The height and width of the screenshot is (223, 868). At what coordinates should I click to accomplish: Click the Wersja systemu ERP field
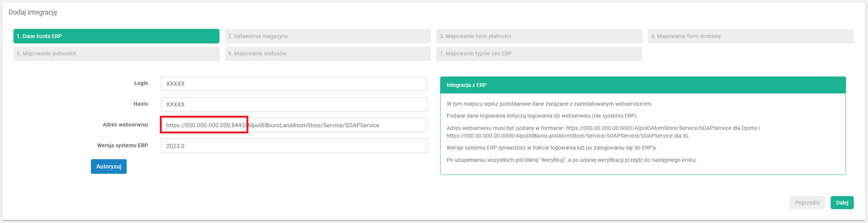pos(294,146)
